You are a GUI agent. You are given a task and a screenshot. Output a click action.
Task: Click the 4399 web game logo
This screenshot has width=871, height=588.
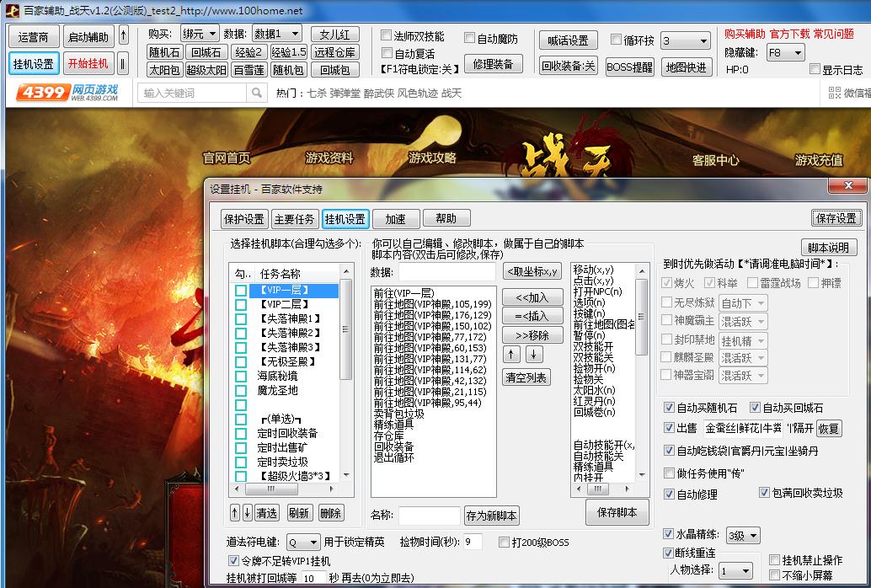click(x=67, y=93)
